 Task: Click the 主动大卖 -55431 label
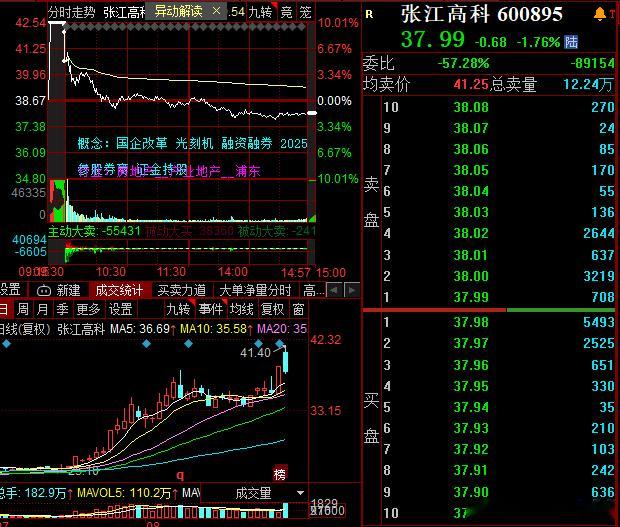[95, 231]
